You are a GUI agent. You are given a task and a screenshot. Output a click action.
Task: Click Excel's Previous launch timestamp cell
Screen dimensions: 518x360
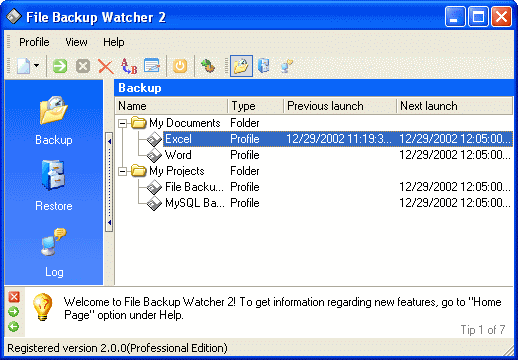pyautogui.click(x=339, y=139)
